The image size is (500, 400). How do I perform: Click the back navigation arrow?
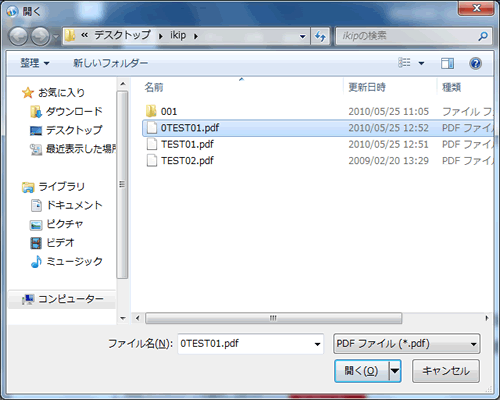click(18, 36)
